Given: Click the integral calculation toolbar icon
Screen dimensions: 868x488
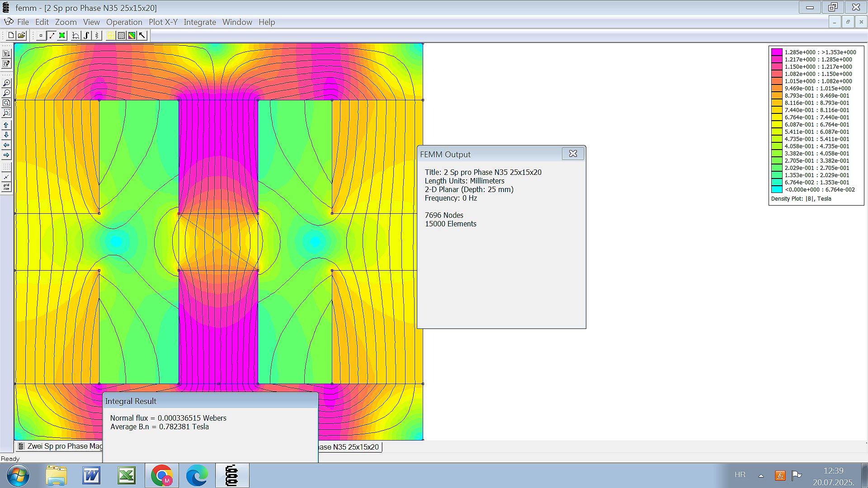Looking at the screenshot, I should coord(86,36).
